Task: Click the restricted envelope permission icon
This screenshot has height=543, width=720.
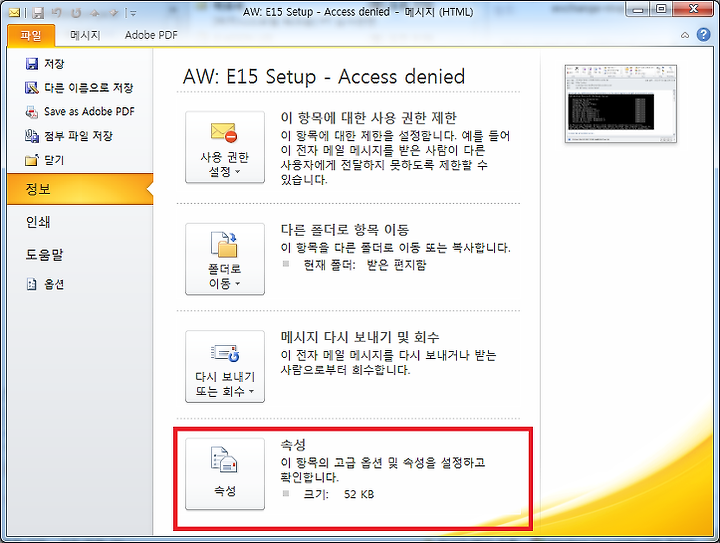Action: pos(224,133)
